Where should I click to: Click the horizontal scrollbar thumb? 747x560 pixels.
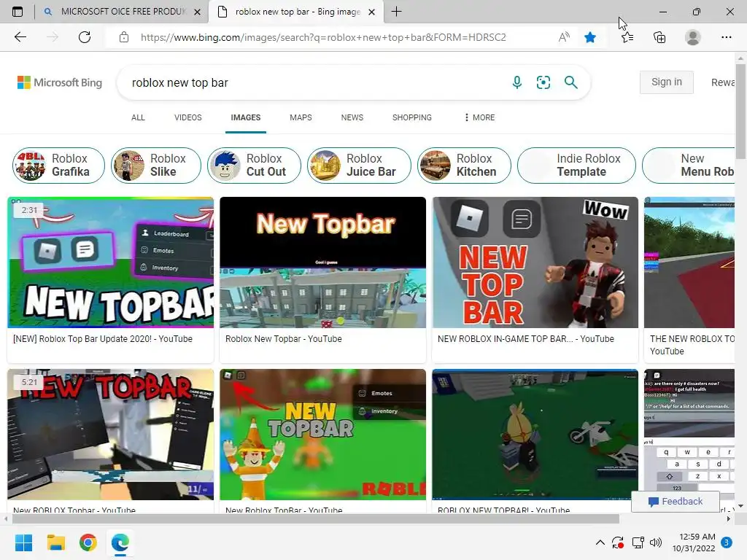coord(315,518)
